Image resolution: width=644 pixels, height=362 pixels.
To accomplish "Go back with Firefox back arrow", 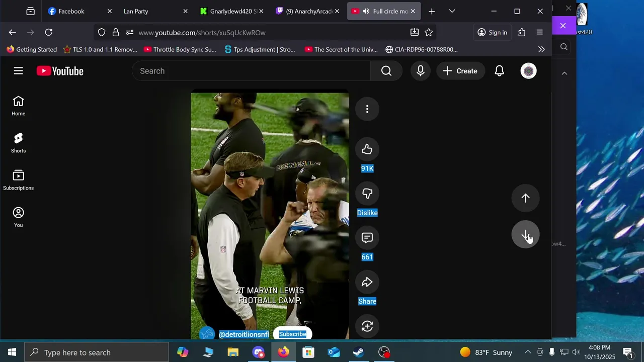I will click(x=13, y=32).
